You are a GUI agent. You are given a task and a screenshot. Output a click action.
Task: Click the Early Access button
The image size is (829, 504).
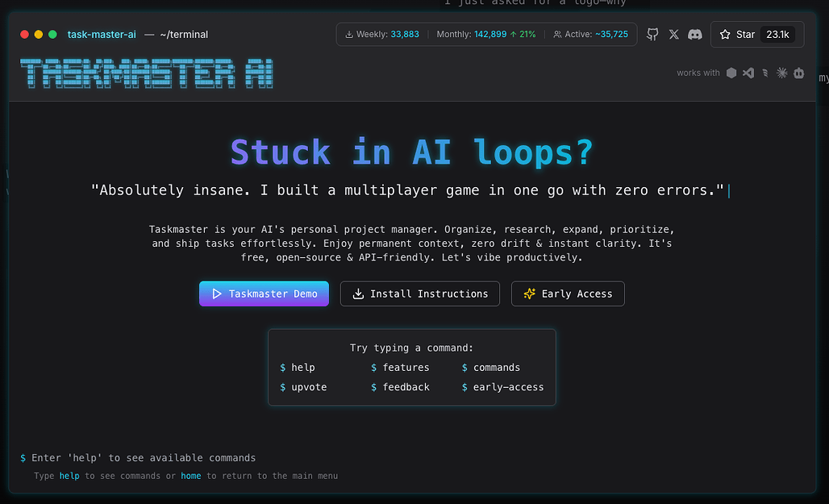pyautogui.click(x=568, y=294)
